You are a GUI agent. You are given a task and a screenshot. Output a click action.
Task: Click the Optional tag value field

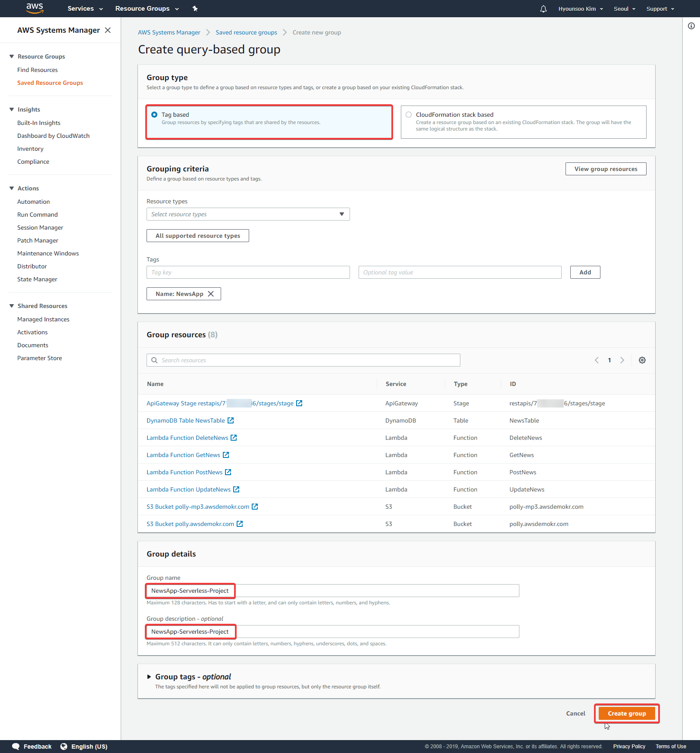460,272
